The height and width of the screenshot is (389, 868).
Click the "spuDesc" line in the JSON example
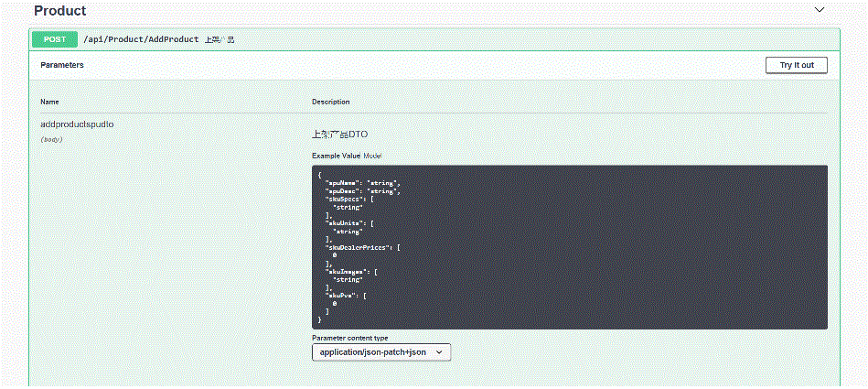pos(362,190)
